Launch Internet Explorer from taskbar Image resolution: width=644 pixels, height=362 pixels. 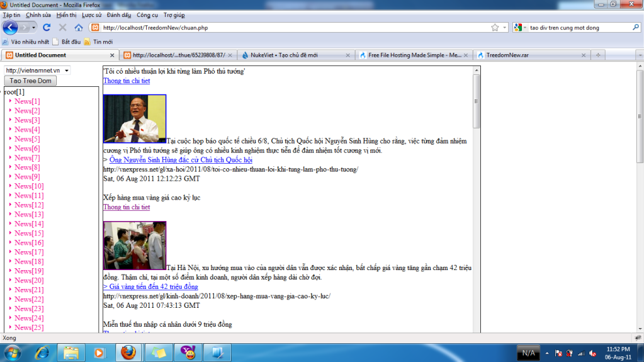42,353
